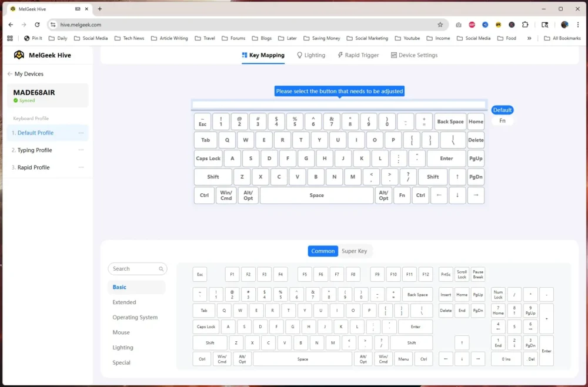Choose the numpad 0 Ins key
This screenshot has height=387, width=588.
[x=506, y=359]
